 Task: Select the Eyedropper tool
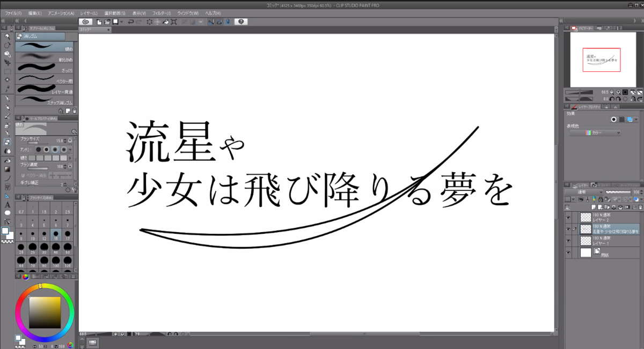point(8,89)
